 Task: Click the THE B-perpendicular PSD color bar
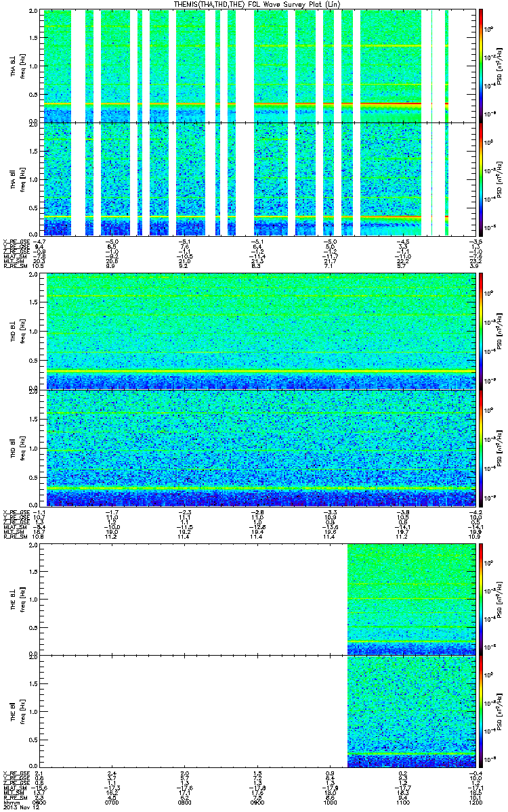(480, 599)
